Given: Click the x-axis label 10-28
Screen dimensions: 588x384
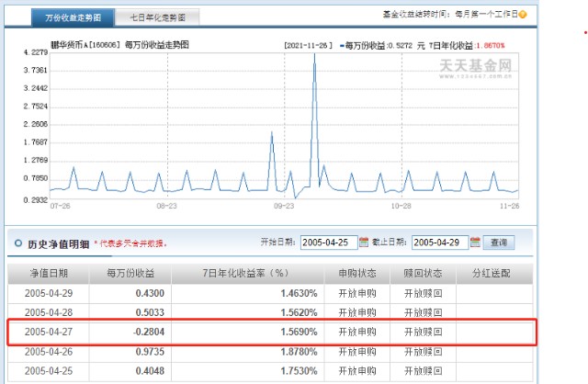Looking at the screenshot, I should tap(401, 206).
